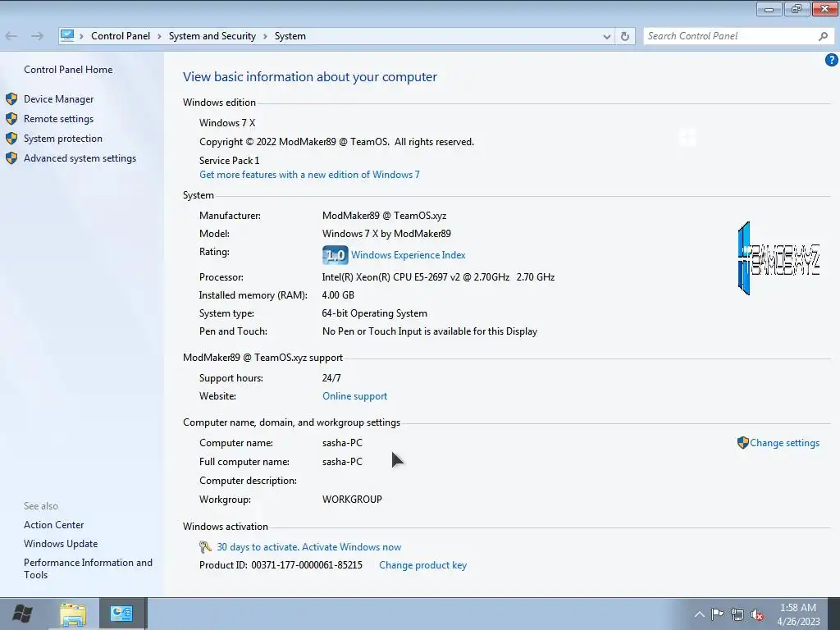Viewport: 840px width, 630px height.
Task: Click the Windows 7 X edition text
Action: (x=227, y=123)
